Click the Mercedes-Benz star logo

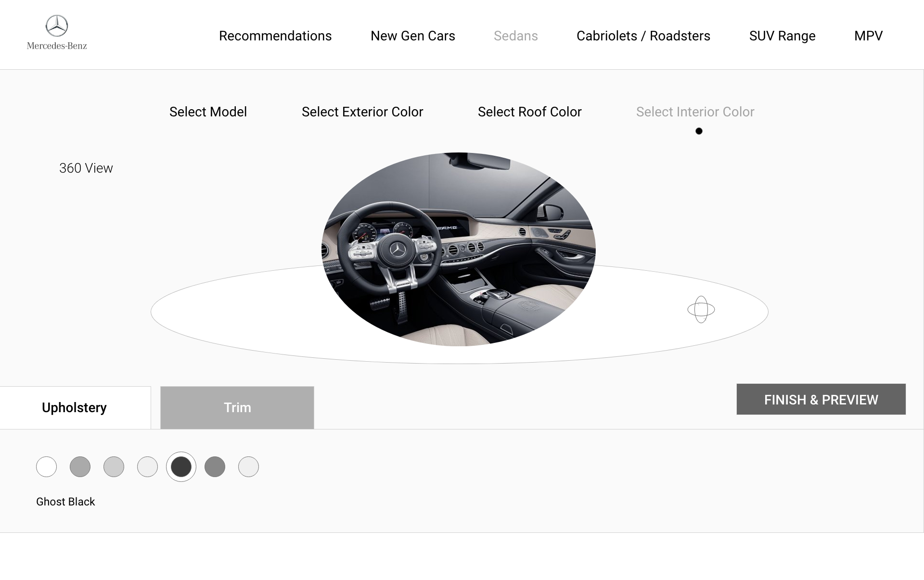point(57,26)
